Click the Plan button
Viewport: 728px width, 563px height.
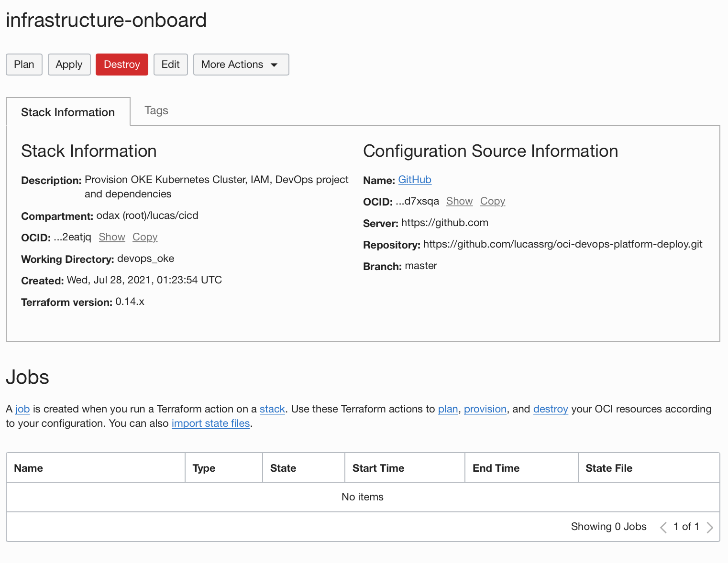point(24,65)
